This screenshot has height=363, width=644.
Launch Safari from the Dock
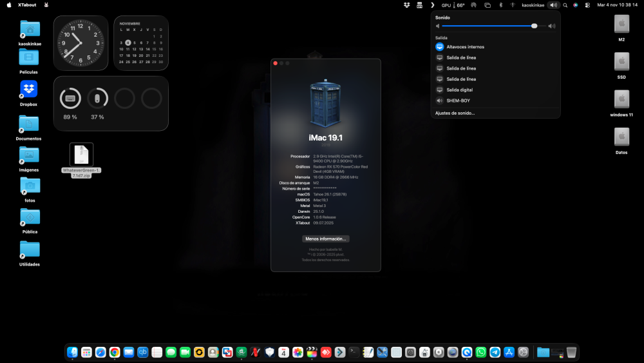pos(100,352)
